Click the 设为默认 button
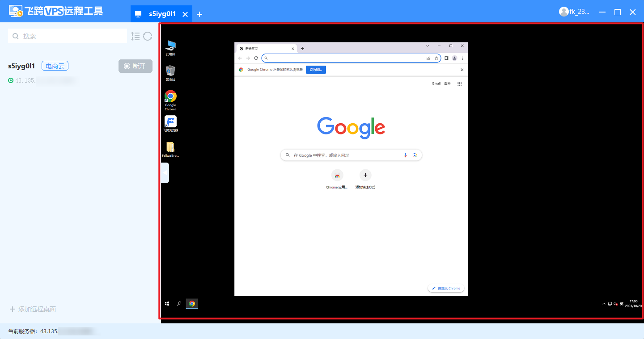 click(316, 70)
